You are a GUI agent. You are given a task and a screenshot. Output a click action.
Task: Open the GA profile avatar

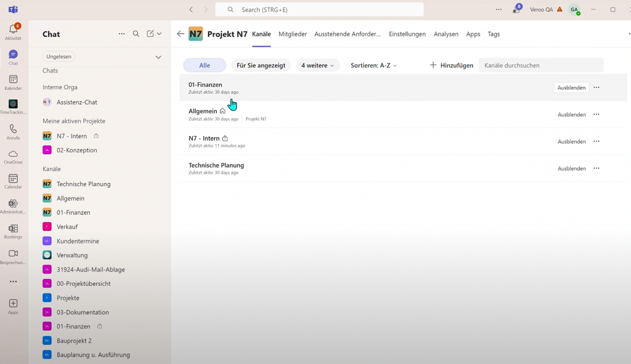click(x=574, y=9)
